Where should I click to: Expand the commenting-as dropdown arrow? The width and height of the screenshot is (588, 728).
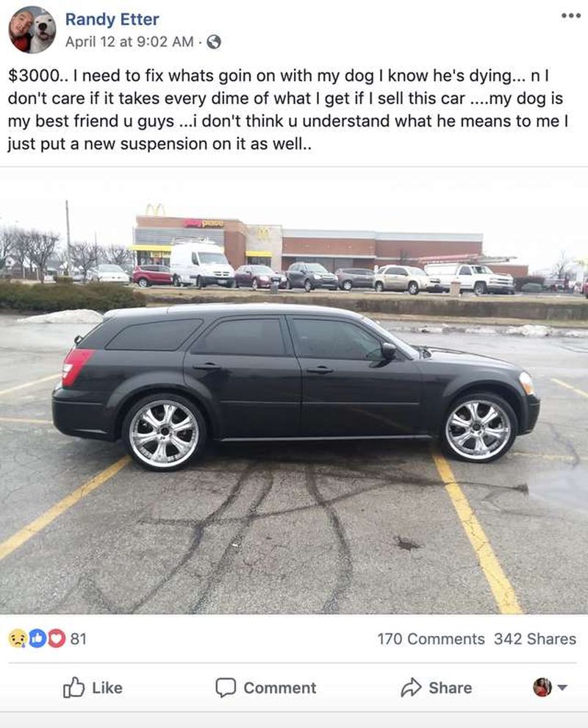pyautogui.click(x=562, y=688)
